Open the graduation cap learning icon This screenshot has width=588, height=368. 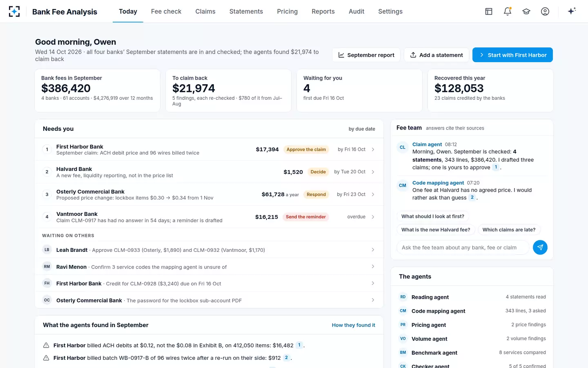[x=526, y=11]
